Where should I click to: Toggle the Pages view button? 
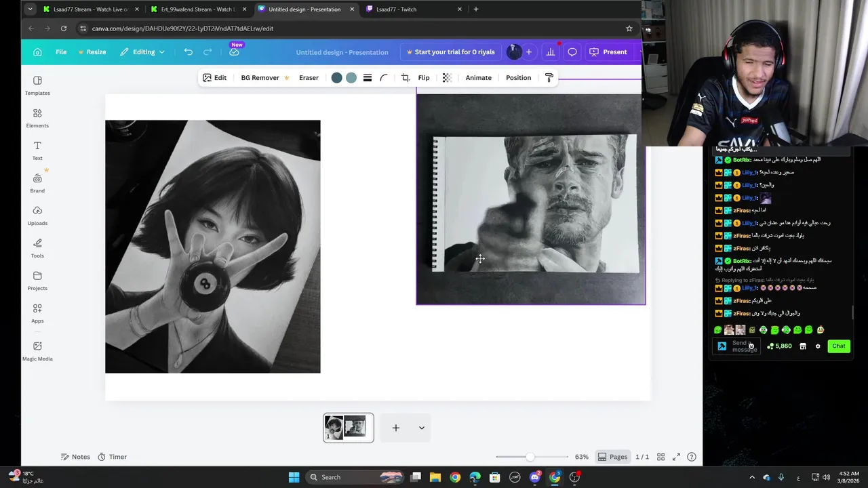click(612, 457)
